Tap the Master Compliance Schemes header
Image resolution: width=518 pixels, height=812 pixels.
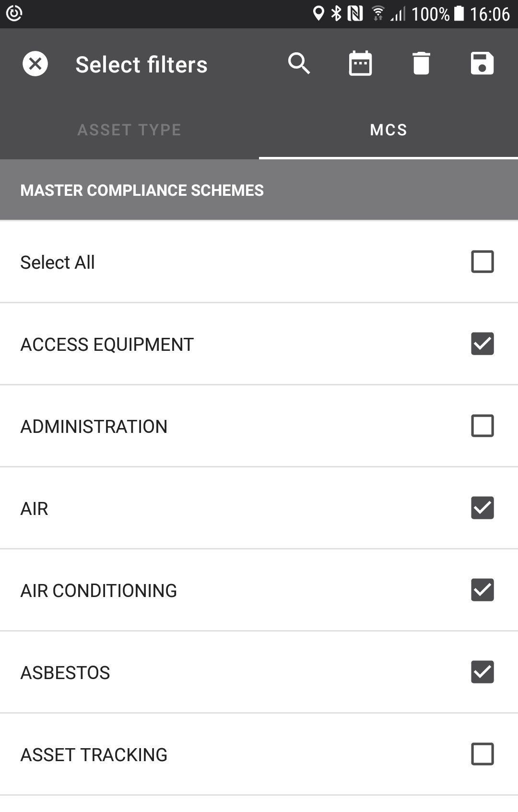tap(142, 190)
